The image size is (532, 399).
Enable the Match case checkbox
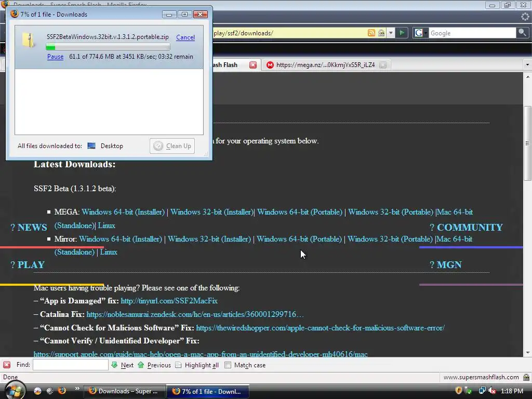[x=228, y=365]
